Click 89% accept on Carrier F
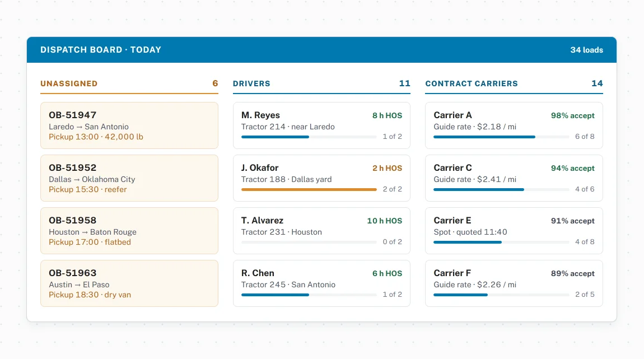This screenshot has width=644, height=359. (572, 273)
